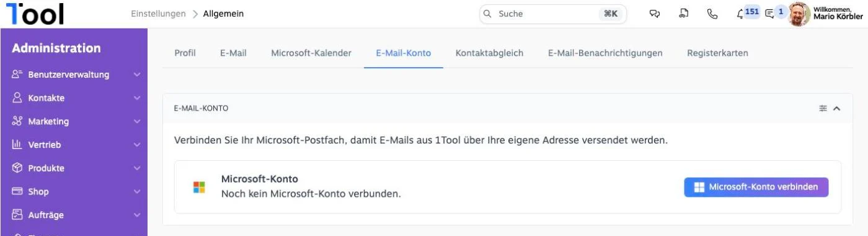Expand the Benutzerverwaltung chevron
This screenshot has height=236, width=868.
[137, 75]
